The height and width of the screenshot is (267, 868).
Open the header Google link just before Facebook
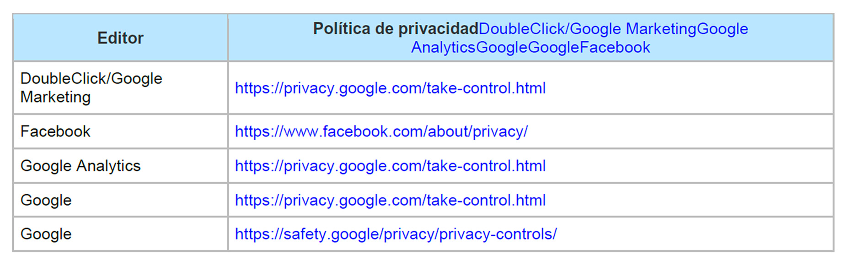[x=553, y=48]
